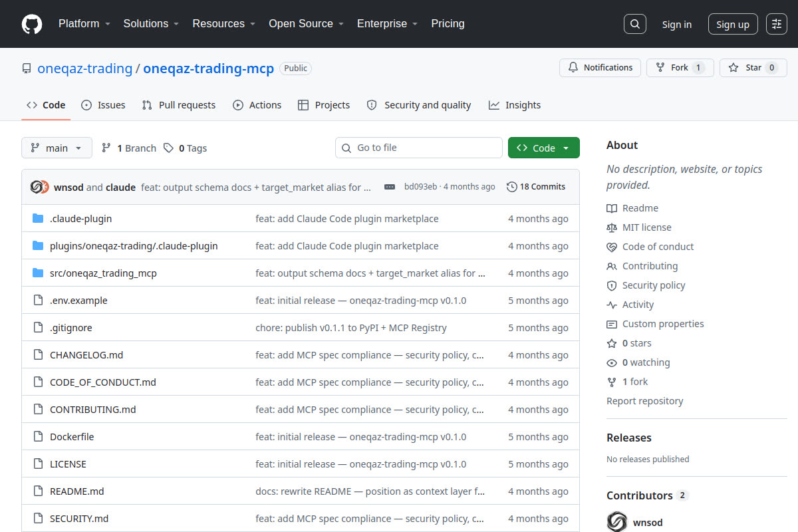
Task: Open the CHANGELOG.md file
Action: pos(86,355)
